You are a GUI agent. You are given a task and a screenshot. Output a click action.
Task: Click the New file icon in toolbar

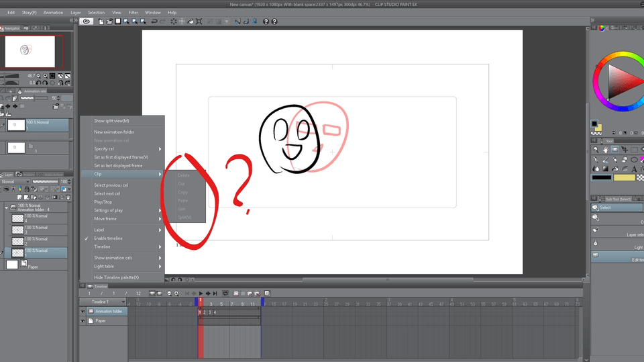(101, 21)
